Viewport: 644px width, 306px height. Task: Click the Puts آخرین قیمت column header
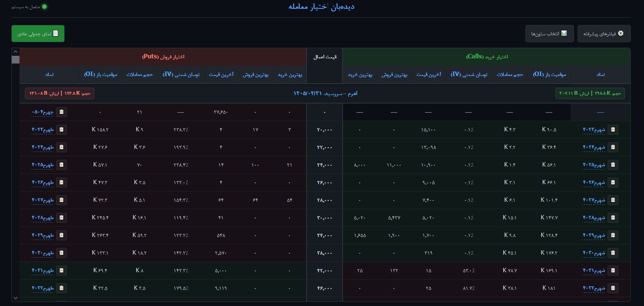point(221,74)
